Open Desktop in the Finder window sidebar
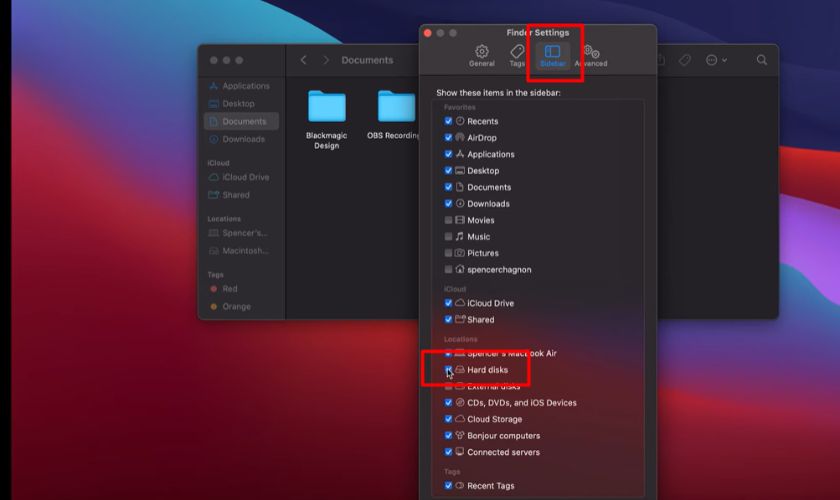840x500 pixels. [x=241, y=103]
